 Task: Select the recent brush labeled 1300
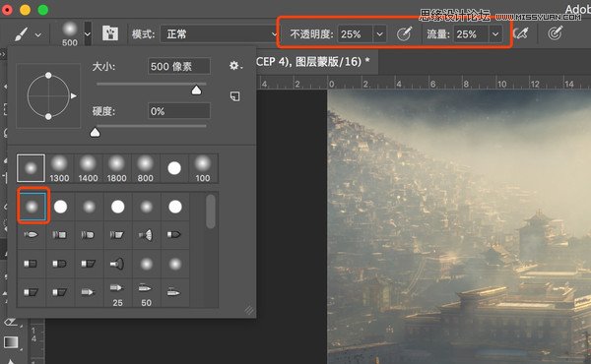pyautogui.click(x=59, y=168)
